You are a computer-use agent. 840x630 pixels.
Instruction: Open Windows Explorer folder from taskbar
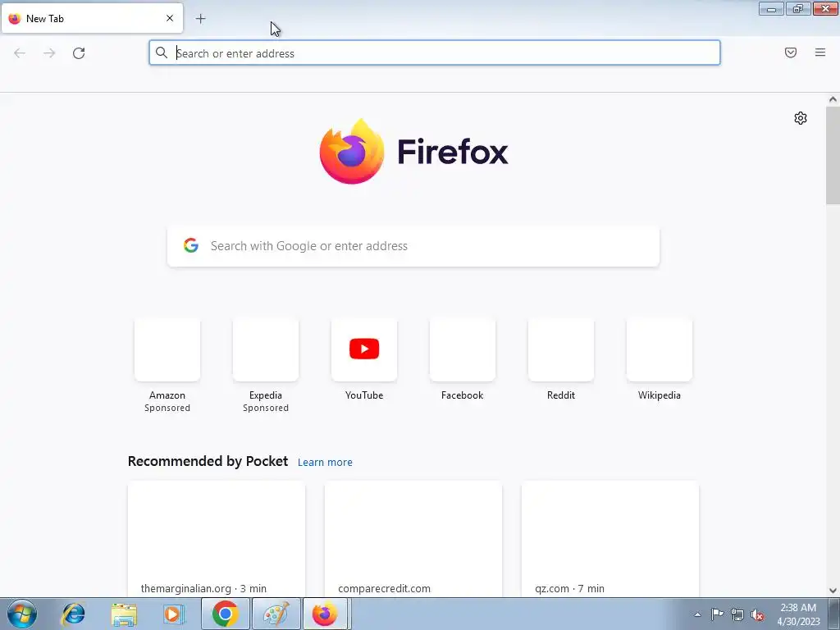125,614
